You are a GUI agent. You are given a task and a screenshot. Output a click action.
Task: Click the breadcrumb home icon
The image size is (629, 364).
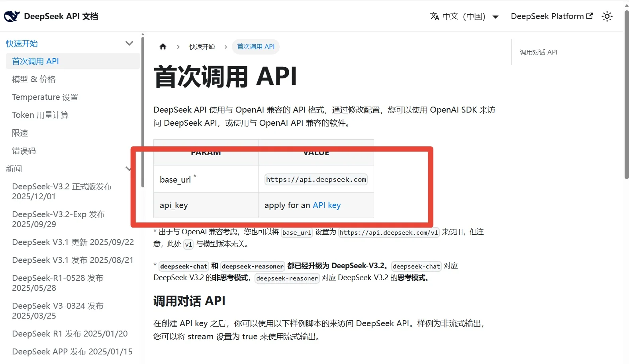tap(163, 47)
